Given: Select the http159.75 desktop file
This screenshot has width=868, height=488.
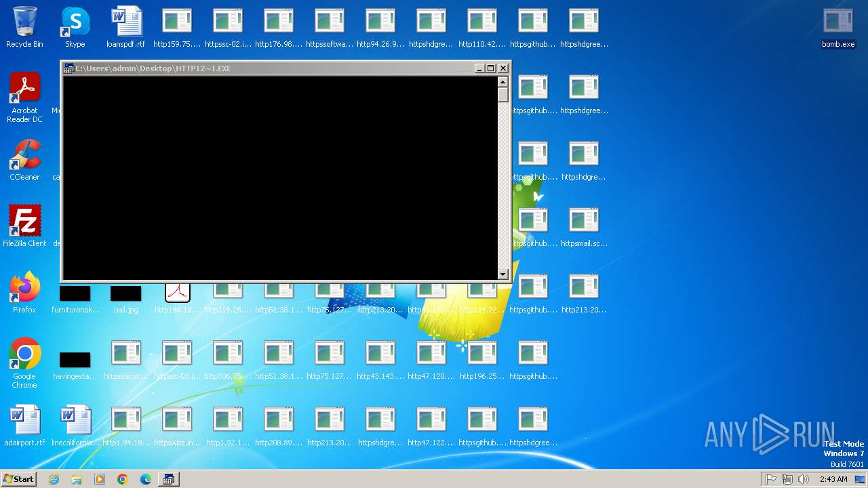Looking at the screenshot, I should click(x=177, y=27).
